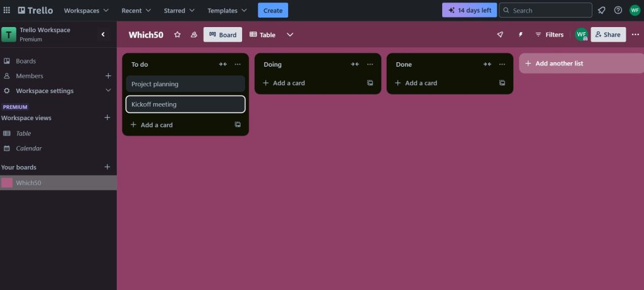Expand the Workspaces dropdown
This screenshot has height=290, width=644.
(x=86, y=11)
